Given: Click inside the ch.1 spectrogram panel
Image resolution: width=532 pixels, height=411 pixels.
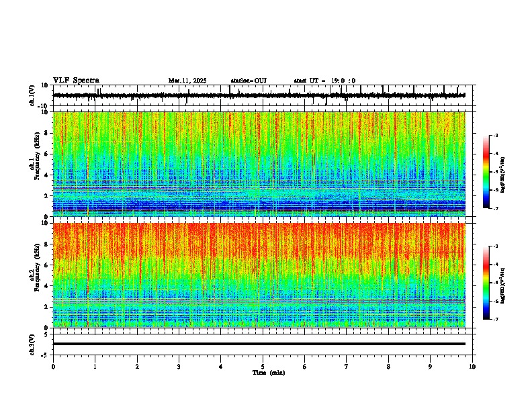Looking at the screenshot, I should [x=259, y=164].
